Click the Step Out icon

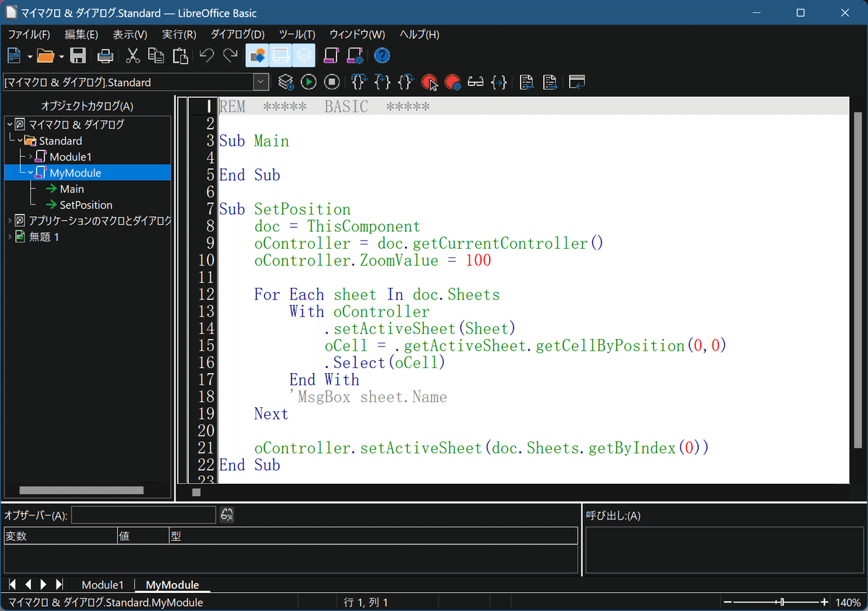(406, 82)
